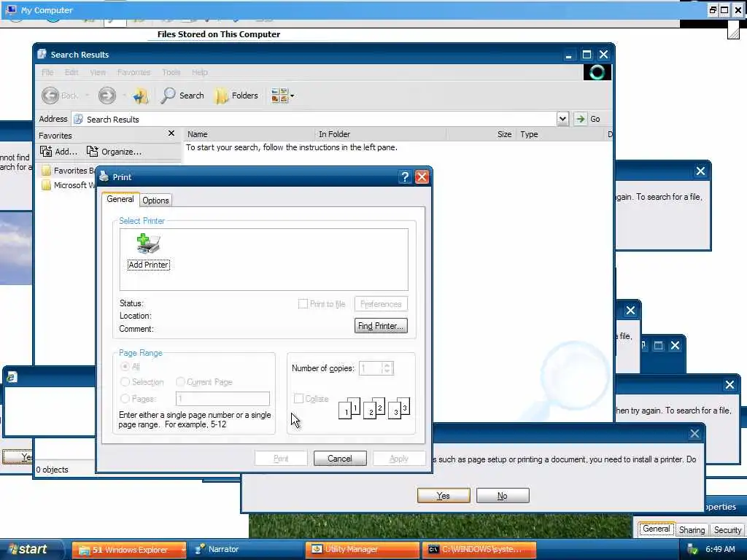Click the Find Printer button
Screen dimensions: 747x560
point(381,326)
